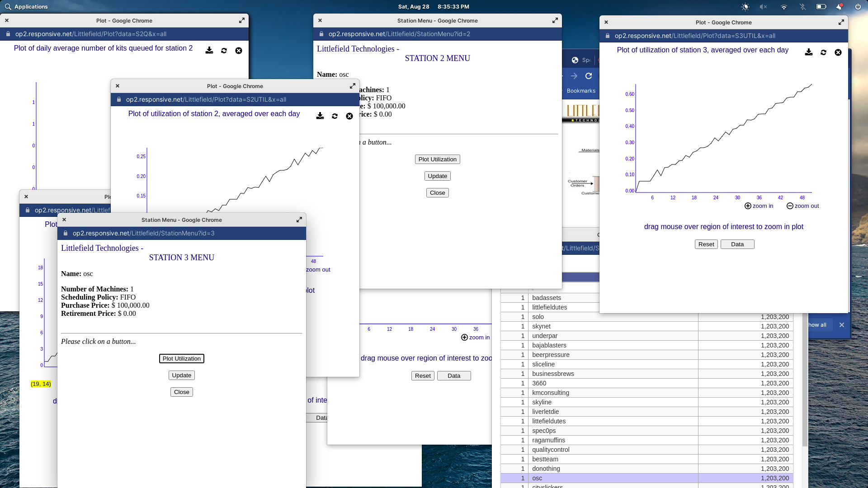Expand Station 3 Menu window to fullscreen
Screen dimensions: 868x488
point(299,220)
